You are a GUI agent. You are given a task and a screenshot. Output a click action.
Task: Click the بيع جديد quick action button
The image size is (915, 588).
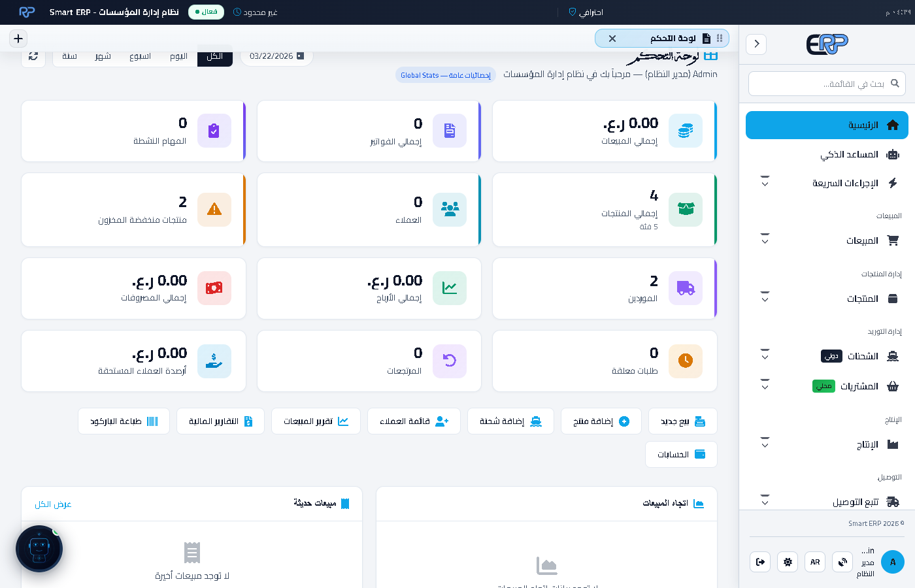pyautogui.click(x=683, y=421)
